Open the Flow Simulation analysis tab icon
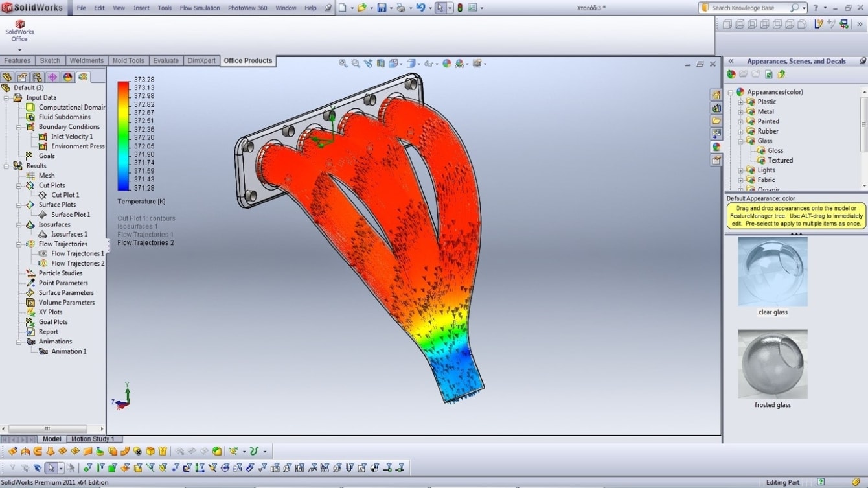This screenshot has height=488, width=868. click(83, 77)
